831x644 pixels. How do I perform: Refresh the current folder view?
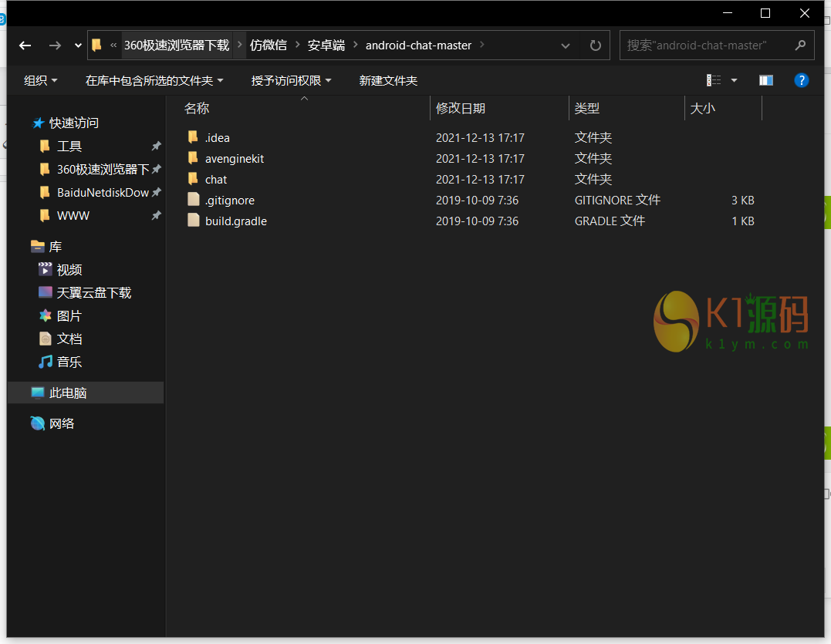[595, 46]
